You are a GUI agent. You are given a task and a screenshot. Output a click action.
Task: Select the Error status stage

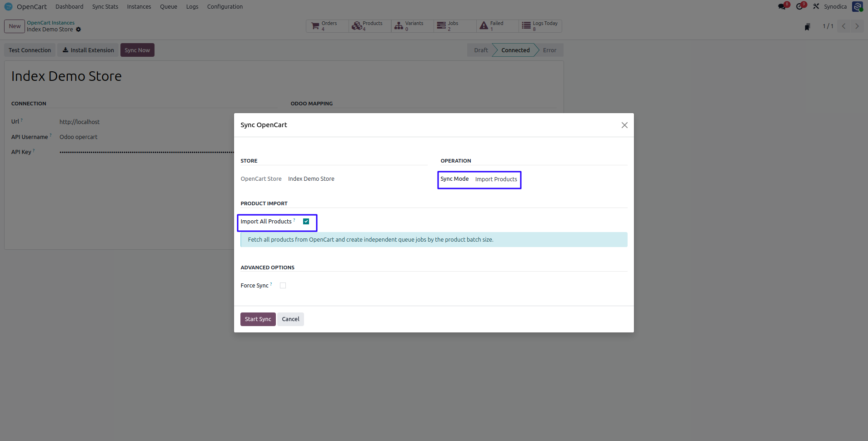(x=549, y=50)
